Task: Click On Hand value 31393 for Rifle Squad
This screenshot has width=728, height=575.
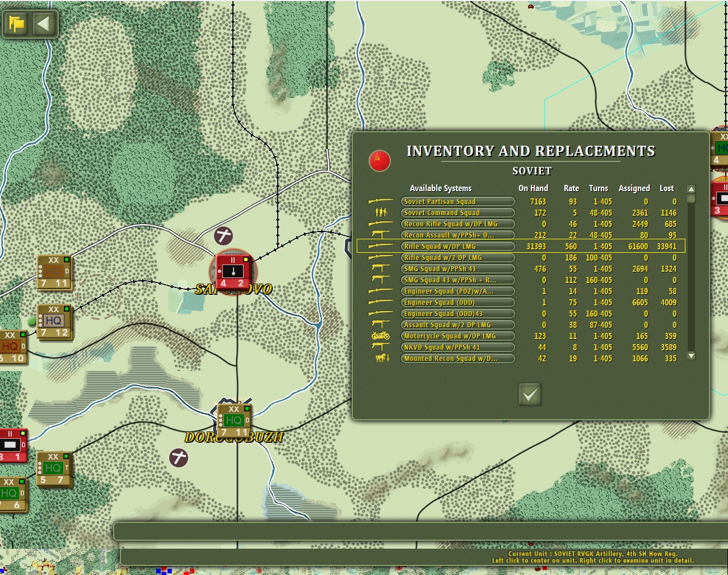Action: (536, 247)
